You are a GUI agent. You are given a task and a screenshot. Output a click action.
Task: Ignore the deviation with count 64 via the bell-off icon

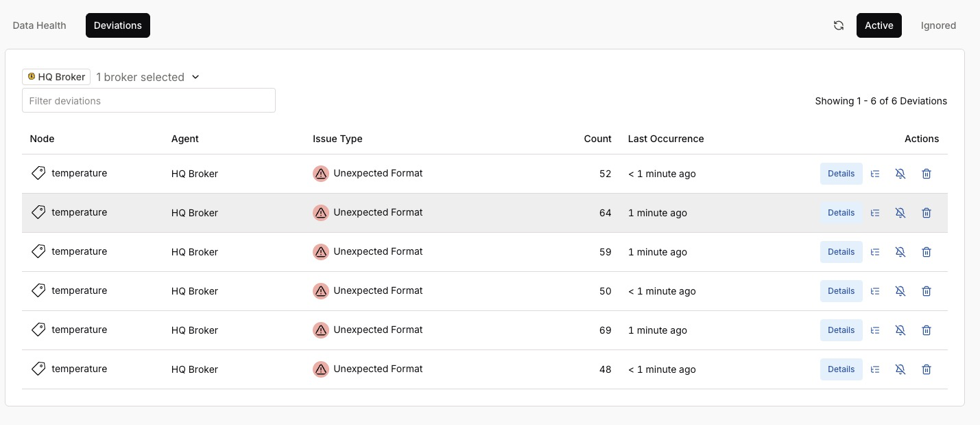(x=900, y=213)
